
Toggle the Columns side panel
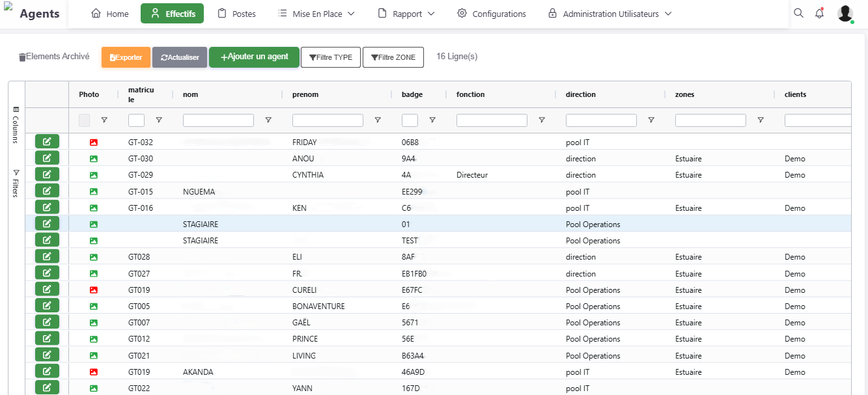[16, 124]
